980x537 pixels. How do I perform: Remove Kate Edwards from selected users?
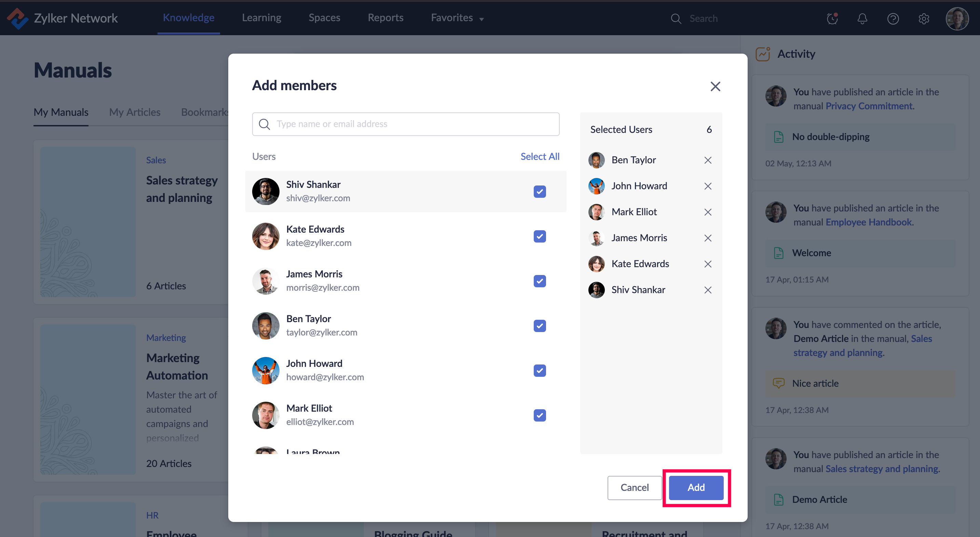[x=708, y=264]
